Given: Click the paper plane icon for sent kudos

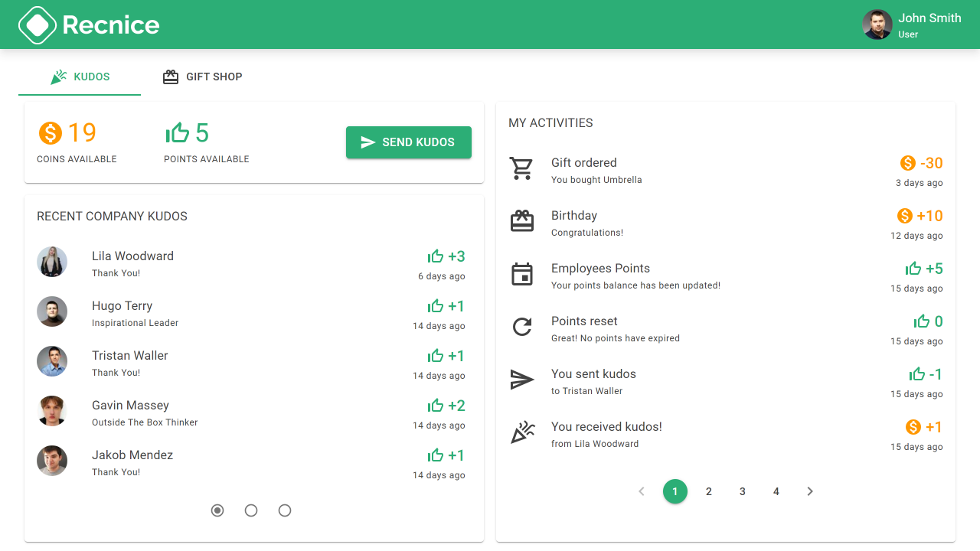Looking at the screenshot, I should 522,380.
